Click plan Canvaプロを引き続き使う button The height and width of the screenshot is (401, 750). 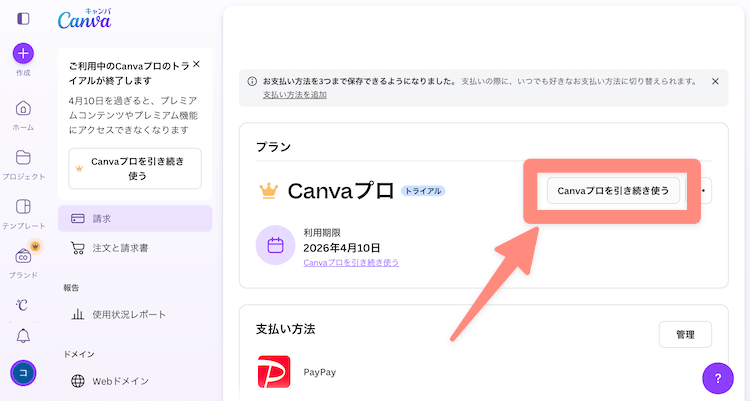point(613,190)
